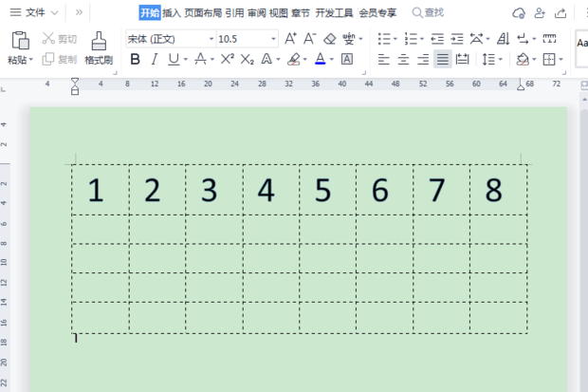This screenshot has width=588, height=392.
Task: Click the cloud sync icon
Action: (519, 13)
